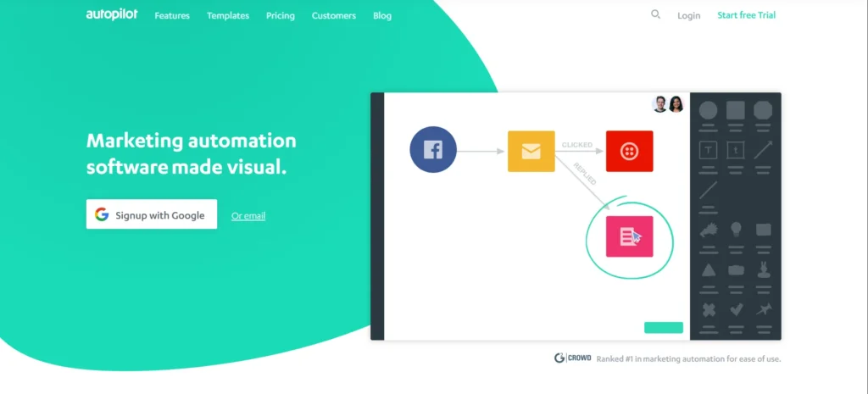Open the Templates menu item
The image size is (868, 394).
click(228, 15)
